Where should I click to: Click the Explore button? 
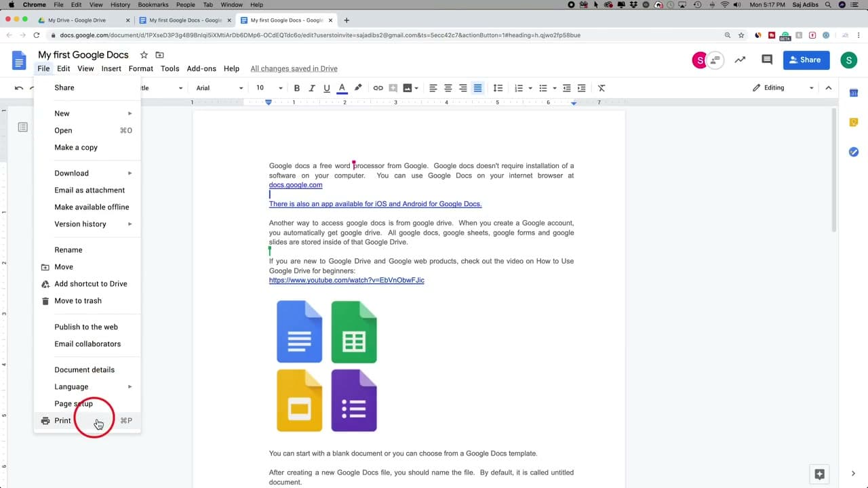819,474
